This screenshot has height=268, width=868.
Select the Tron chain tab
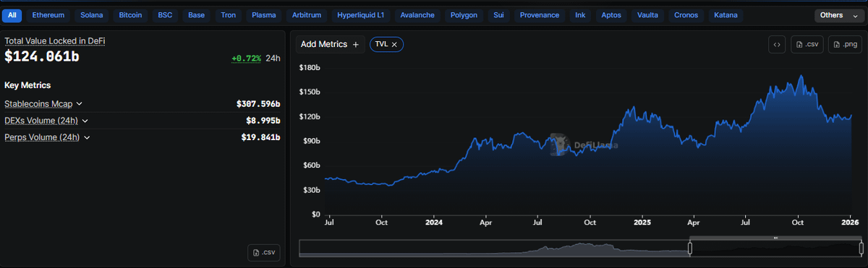tap(228, 15)
